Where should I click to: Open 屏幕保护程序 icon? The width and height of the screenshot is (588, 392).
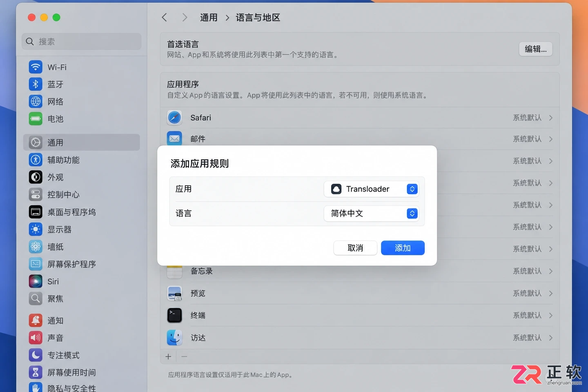(36, 264)
